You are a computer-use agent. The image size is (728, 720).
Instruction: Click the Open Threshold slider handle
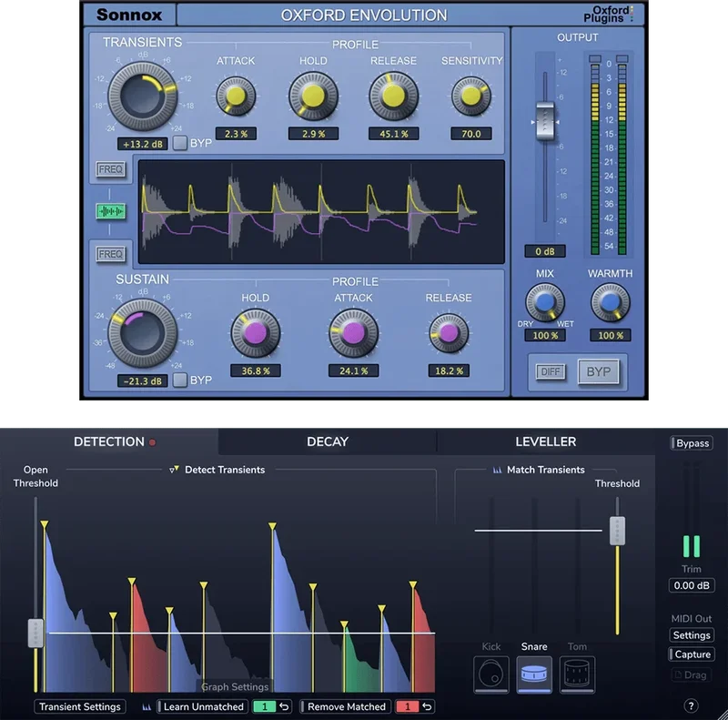point(35,633)
